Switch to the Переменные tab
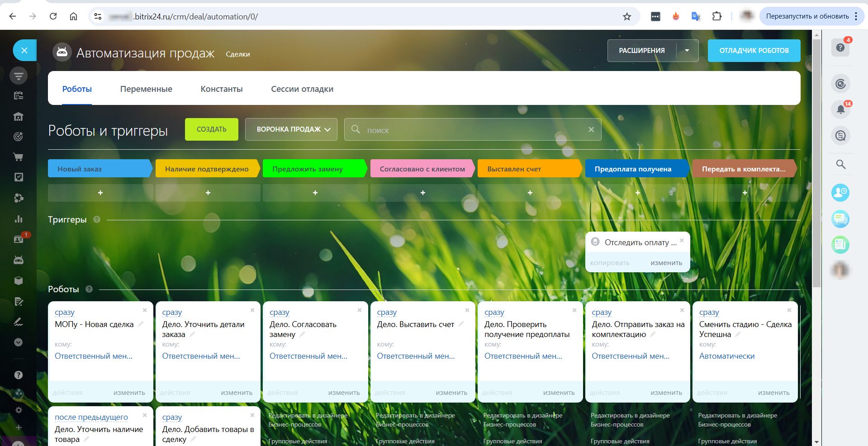The height and width of the screenshot is (446, 868). coord(146,89)
